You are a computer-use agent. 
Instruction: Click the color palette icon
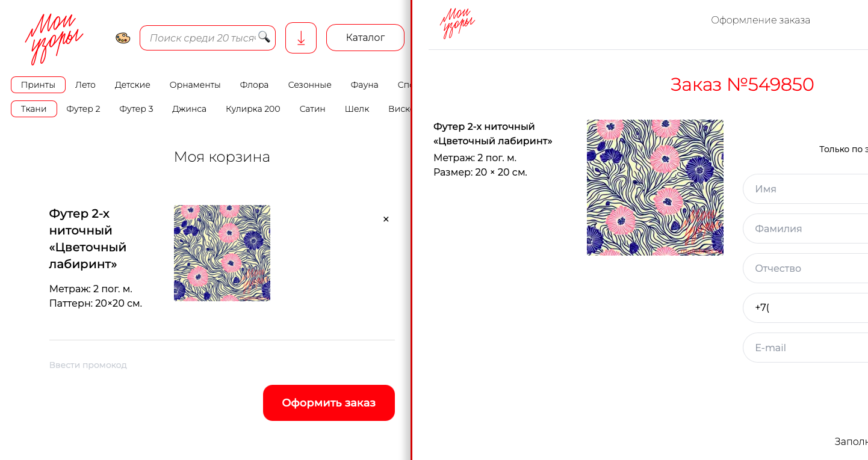(123, 38)
